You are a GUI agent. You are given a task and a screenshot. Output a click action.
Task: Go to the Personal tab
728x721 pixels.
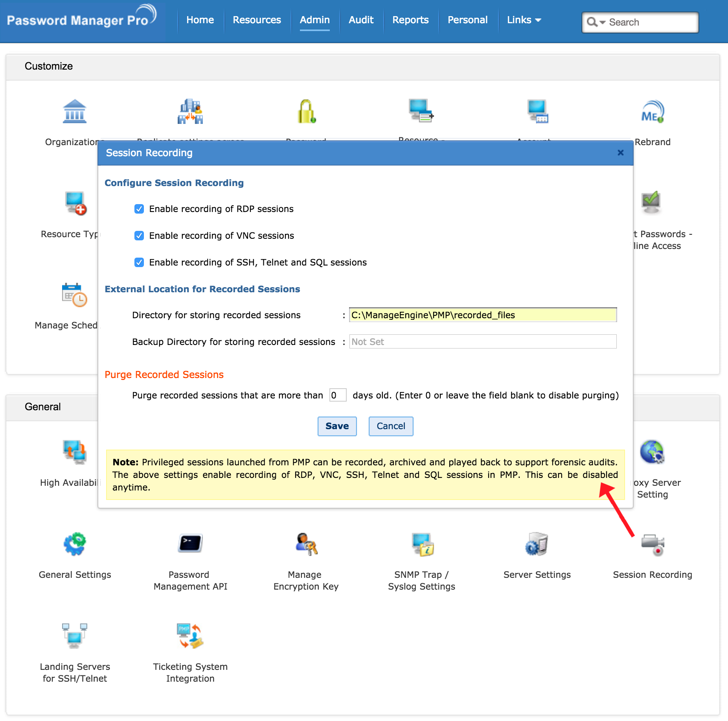[467, 20]
